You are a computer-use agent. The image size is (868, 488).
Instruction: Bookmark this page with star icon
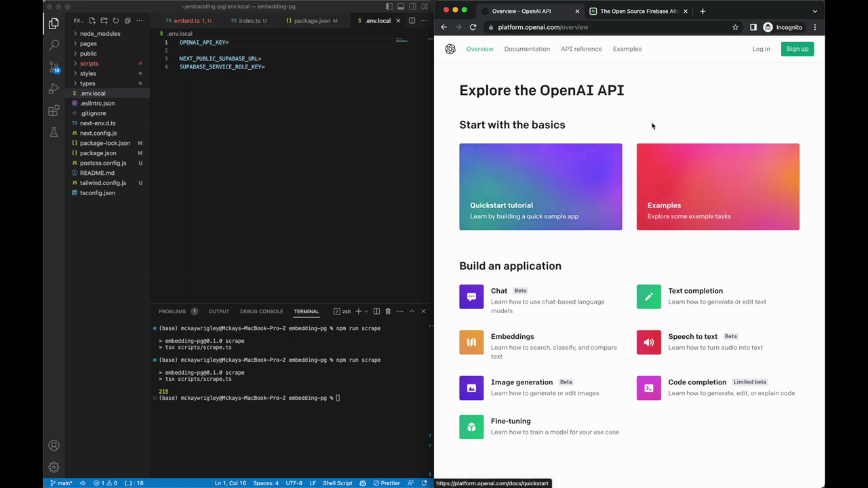[x=735, y=27]
